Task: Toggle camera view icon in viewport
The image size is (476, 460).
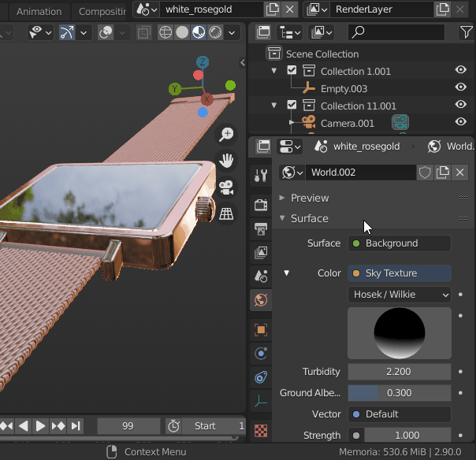Action: click(226, 187)
